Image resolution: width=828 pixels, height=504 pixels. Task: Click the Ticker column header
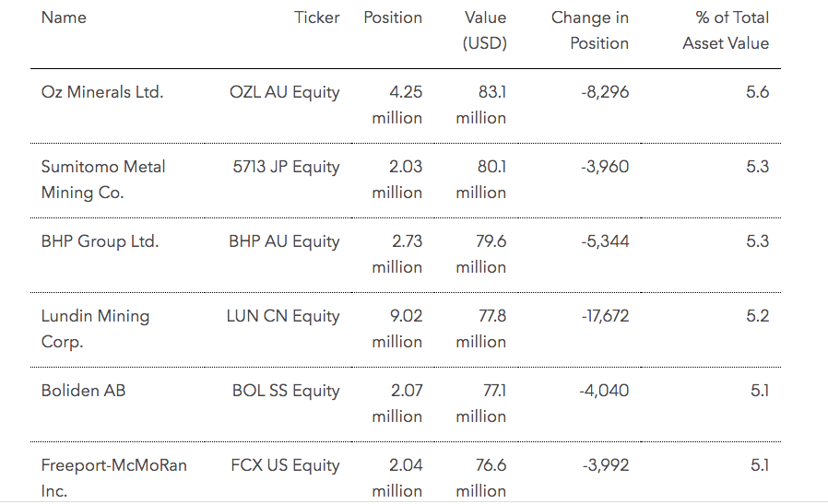coord(316,18)
